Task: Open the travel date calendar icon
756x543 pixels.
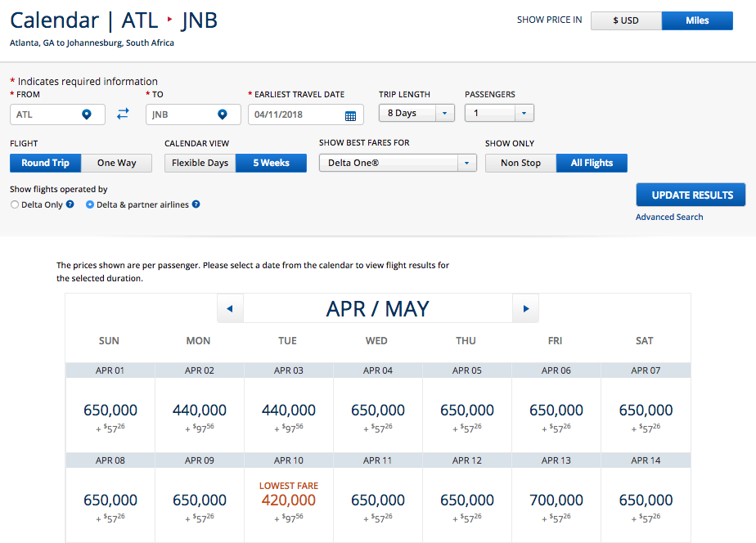Action: [350, 115]
